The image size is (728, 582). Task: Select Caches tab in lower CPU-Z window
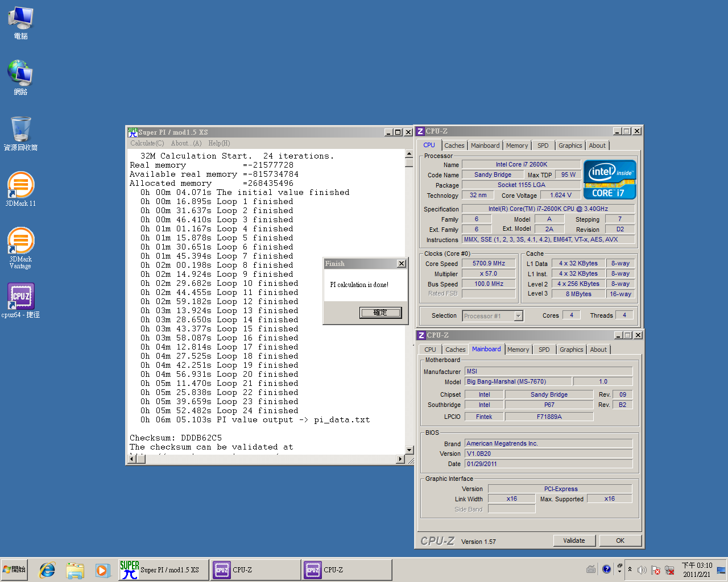point(456,350)
